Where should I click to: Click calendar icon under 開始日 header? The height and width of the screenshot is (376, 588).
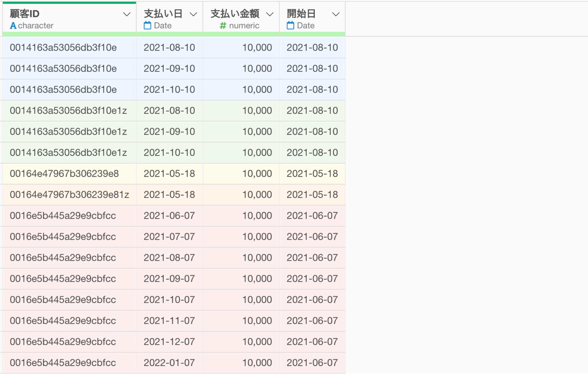pos(290,26)
